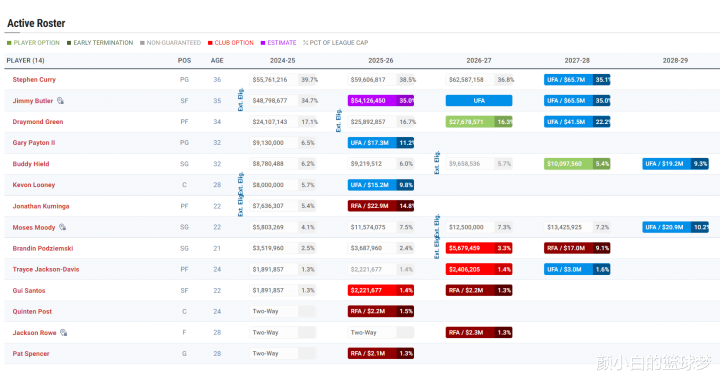Click Gary Payton II's UFA / $17.3M cell
This screenshot has width=720, height=382.
381,143
